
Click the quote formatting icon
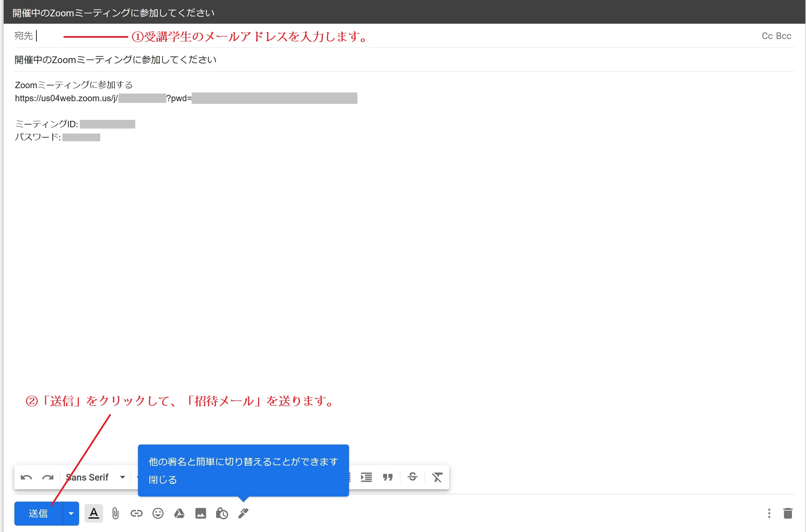(387, 477)
